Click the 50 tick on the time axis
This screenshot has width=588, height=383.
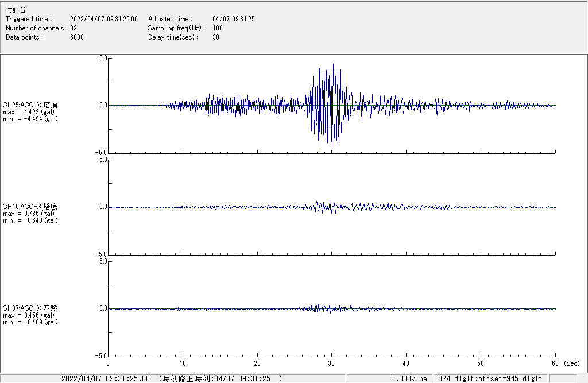tap(481, 363)
